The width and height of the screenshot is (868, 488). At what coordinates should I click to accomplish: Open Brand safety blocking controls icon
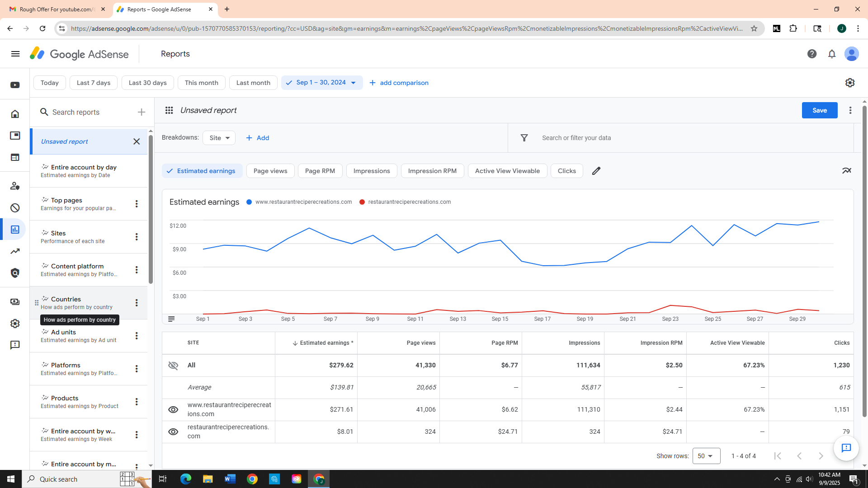pyautogui.click(x=15, y=207)
